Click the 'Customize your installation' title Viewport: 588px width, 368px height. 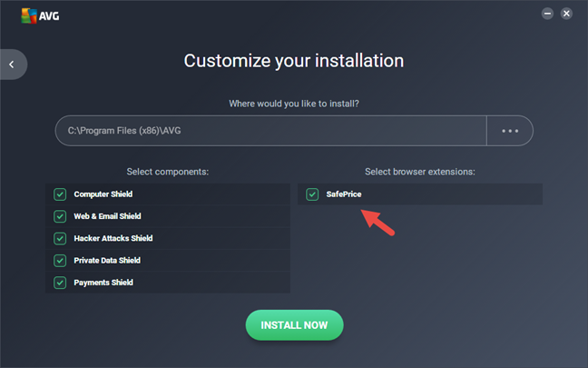294,61
